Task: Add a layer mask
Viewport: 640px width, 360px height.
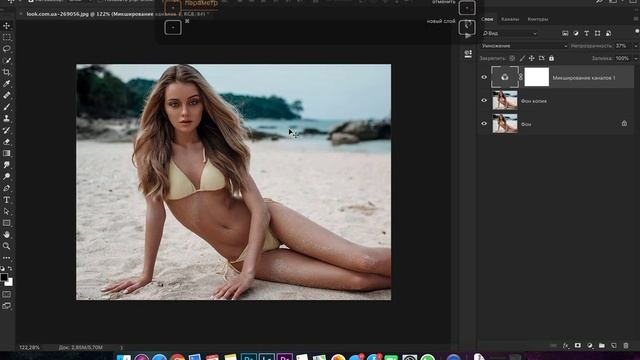Action: 578,345
